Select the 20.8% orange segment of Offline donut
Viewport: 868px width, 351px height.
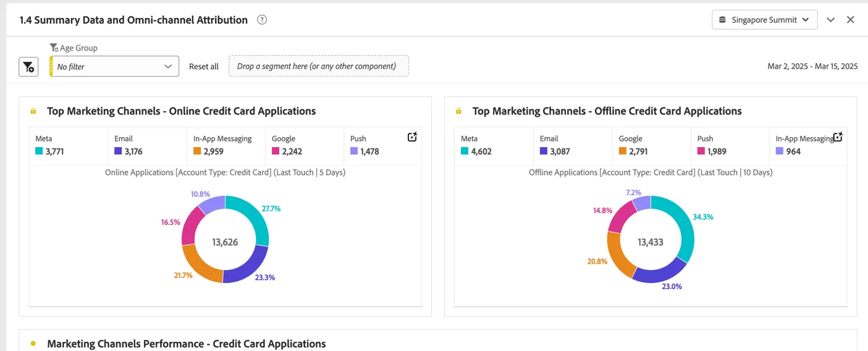tap(618, 255)
